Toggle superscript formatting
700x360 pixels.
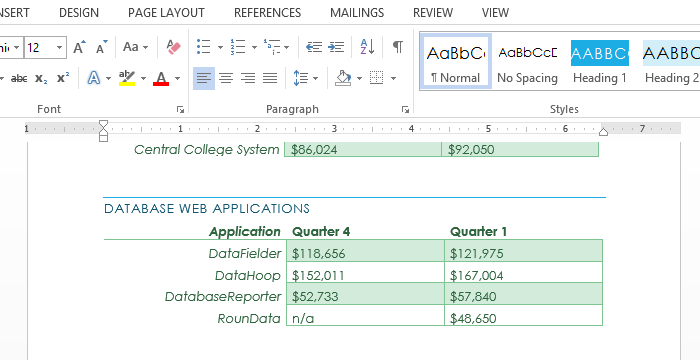(63, 79)
